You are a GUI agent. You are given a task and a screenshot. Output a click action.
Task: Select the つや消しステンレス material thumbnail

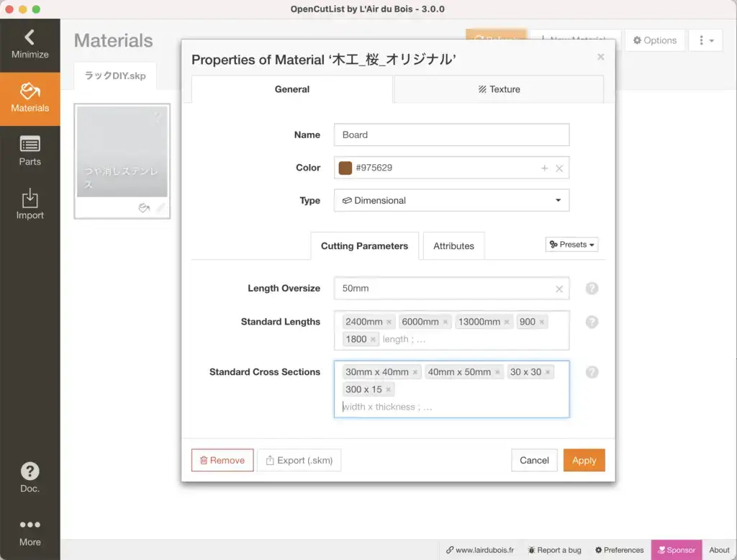tap(122, 151)
